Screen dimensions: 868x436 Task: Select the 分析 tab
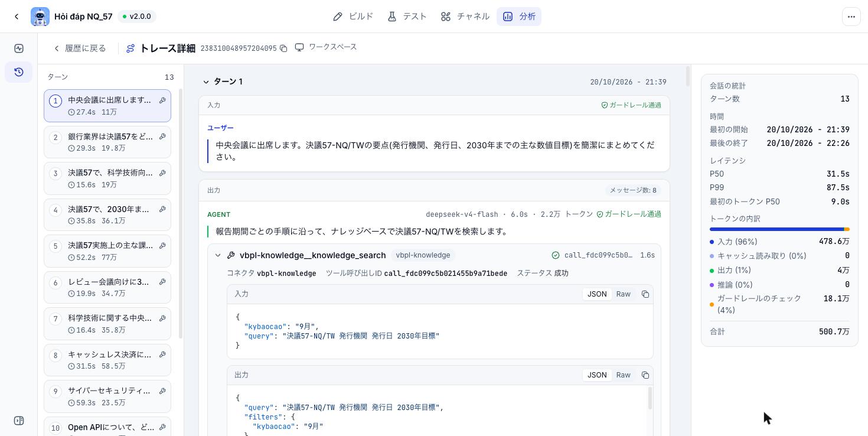tap(519, 17)
